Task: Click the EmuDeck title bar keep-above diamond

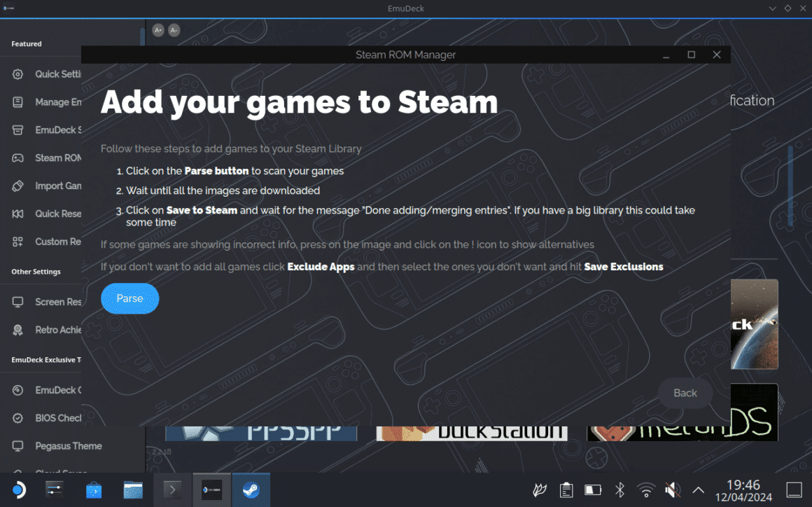Action: [x=787, y=8]
